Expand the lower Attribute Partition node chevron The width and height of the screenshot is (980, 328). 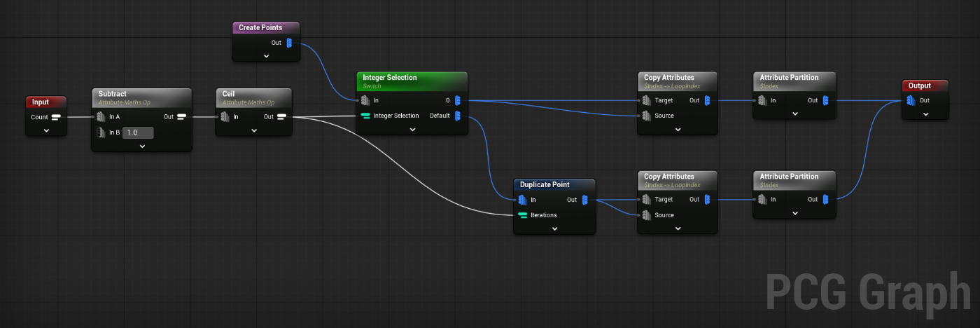794,214
